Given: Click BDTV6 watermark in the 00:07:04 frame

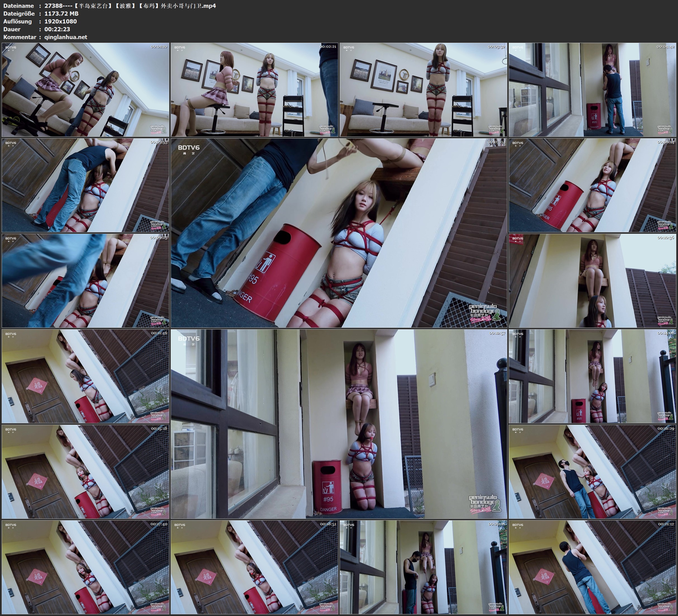Looking at the screenshot, I should click(189, 147).
